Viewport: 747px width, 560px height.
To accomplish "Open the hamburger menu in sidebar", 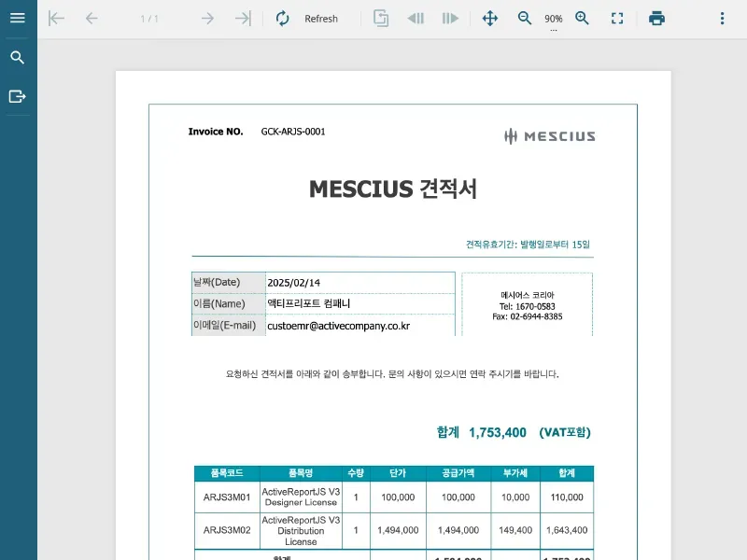I will click(18, 18).
